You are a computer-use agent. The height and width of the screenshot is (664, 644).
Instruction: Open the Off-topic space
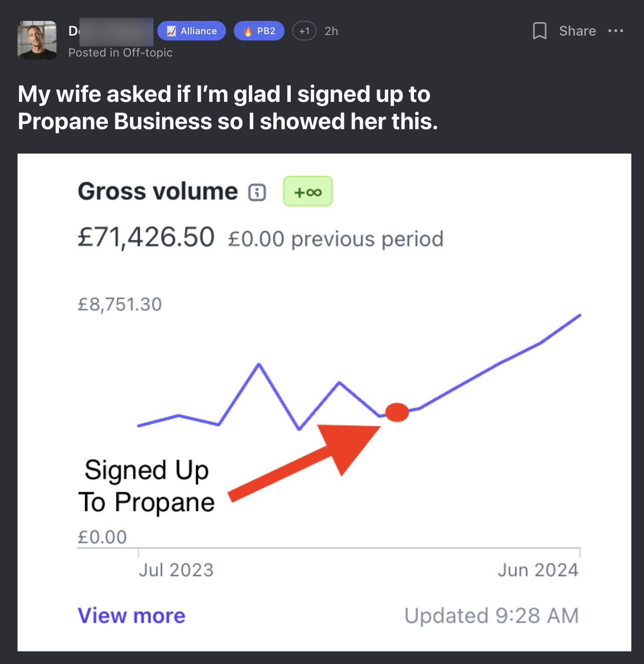coord(148,52)
